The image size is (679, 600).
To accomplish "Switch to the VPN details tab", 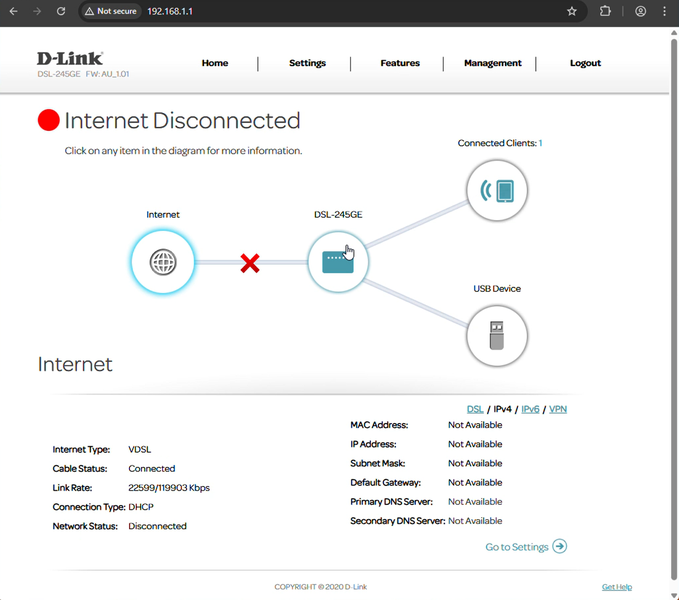I will (558, 409).
